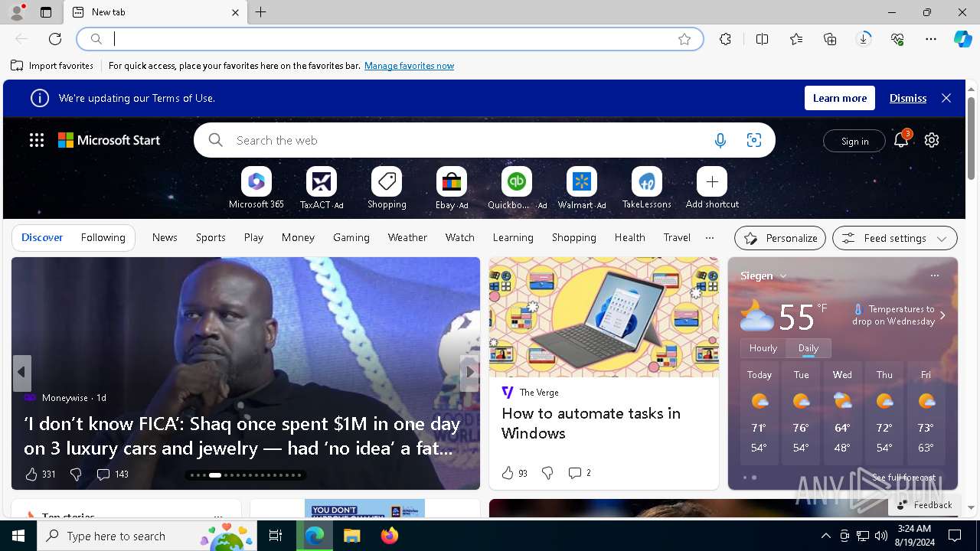Click the Learn more button
This screenshot has height=551, width=980.
[840, 98]
